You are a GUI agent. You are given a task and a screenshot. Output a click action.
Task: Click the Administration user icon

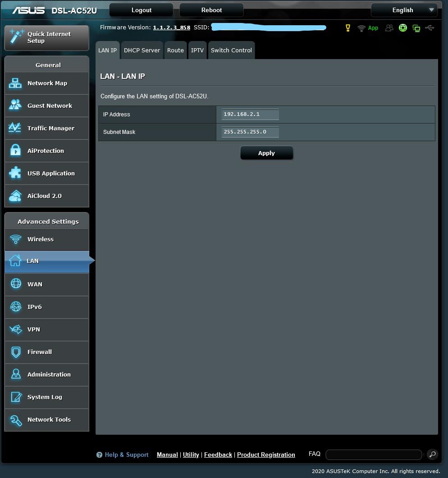pos(16,374)
